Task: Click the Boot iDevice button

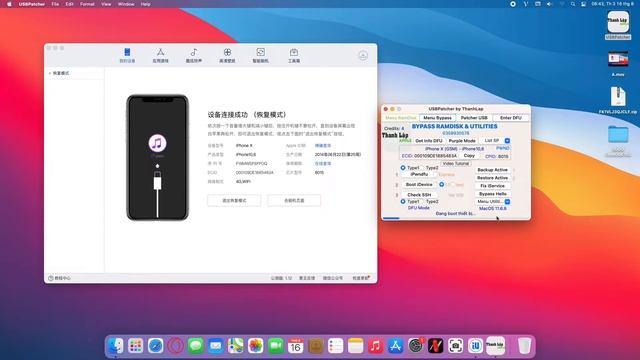Action: 419,184
